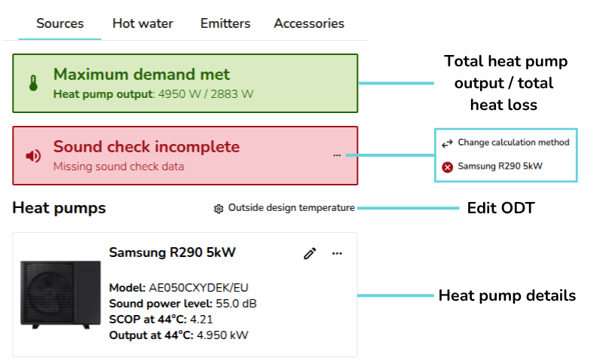Open the sound check more options menu
This screenshot has height=364, width=603.
pos(336,155)
